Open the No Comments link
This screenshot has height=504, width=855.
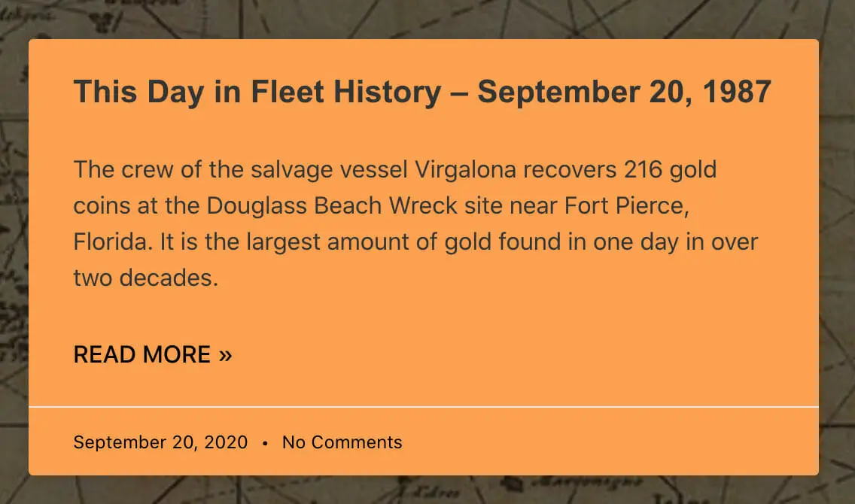point(342,442)
